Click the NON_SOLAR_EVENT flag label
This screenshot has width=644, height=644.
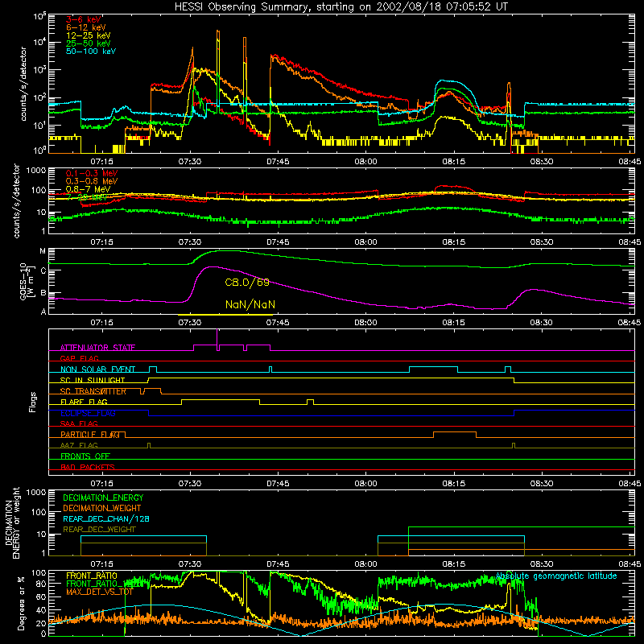[97, 369]
